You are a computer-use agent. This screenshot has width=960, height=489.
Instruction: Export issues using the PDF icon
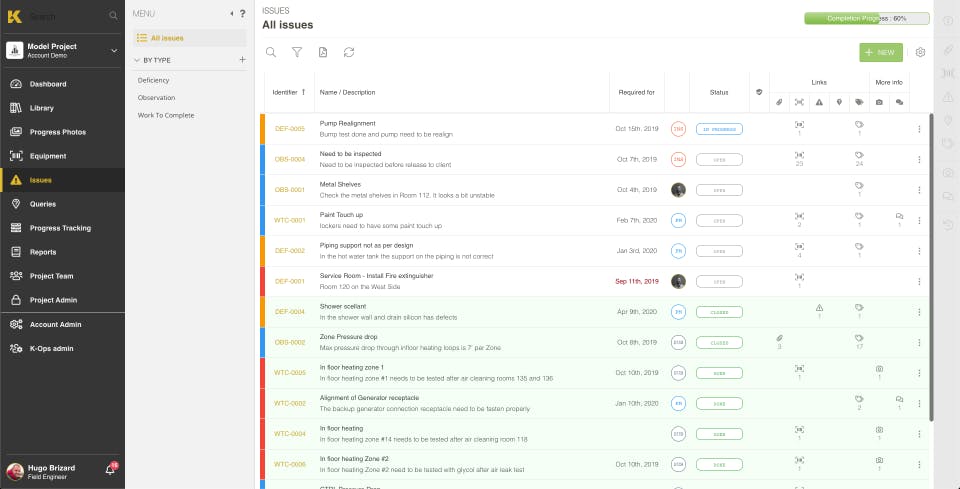point(323,53)
